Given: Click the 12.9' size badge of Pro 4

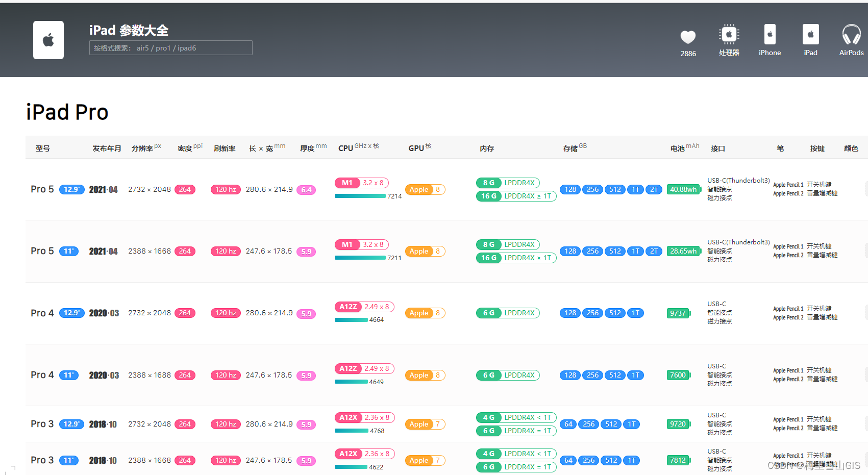Looking at the screenshot, I should coord(71,313).
